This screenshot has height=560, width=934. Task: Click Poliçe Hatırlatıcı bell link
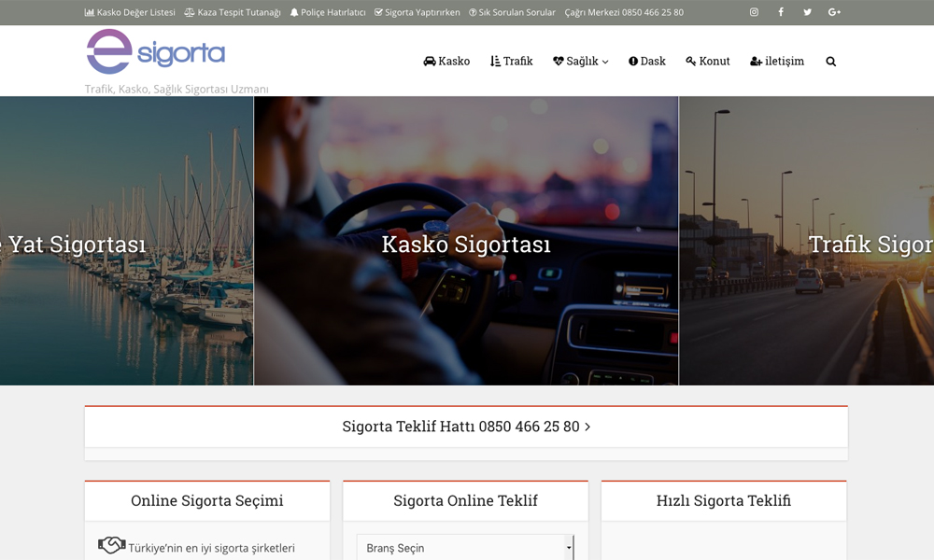click(x=328, y=12)
